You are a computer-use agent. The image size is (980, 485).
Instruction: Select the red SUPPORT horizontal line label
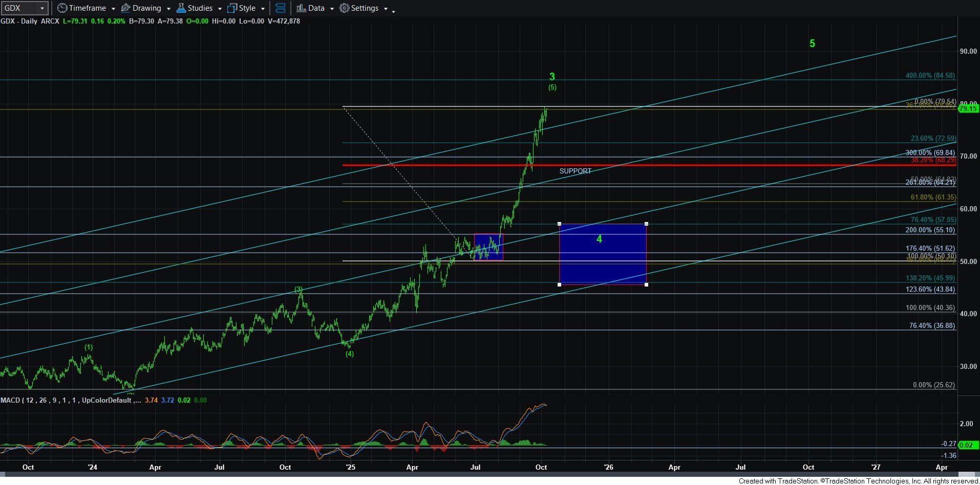tap(575, 171)
